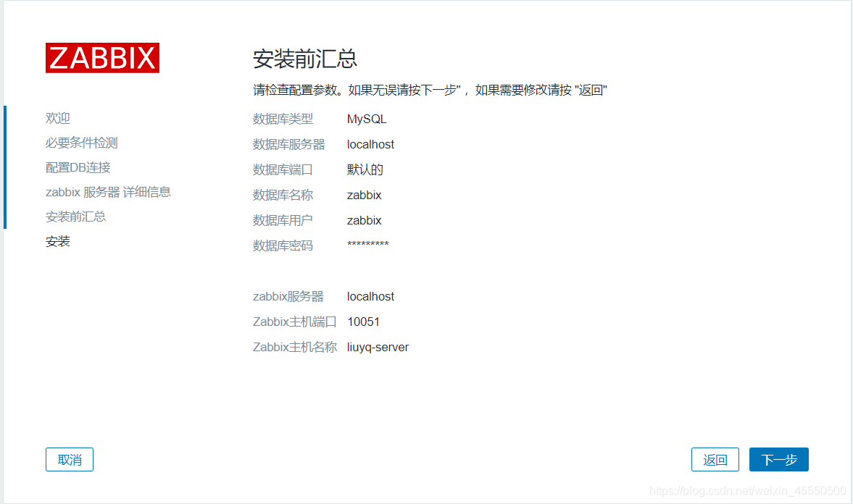Select the 安装前汇总 sidebar step
This screenshot has width=853, height=504.
[75, 217]
